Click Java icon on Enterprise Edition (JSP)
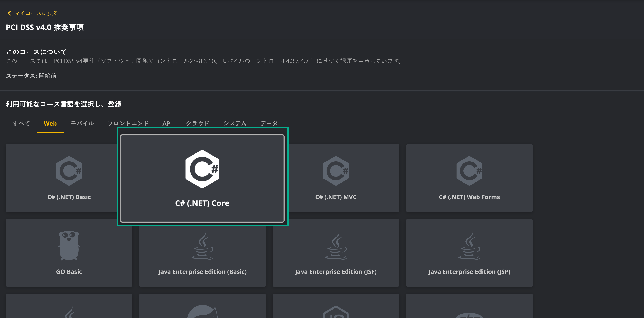 [469, 246]
